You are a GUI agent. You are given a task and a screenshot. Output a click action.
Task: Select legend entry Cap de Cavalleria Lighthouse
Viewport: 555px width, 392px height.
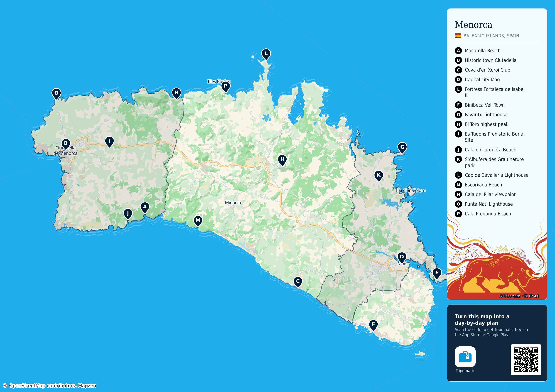point(492,175)
